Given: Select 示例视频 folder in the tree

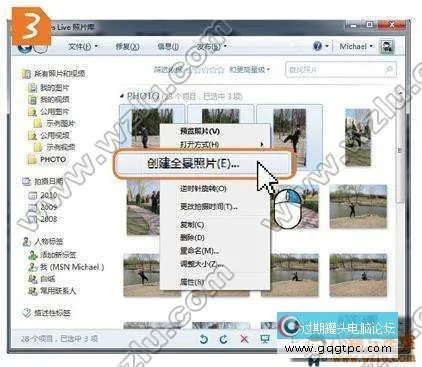Looking at the screenshot, I should [60, 147].
